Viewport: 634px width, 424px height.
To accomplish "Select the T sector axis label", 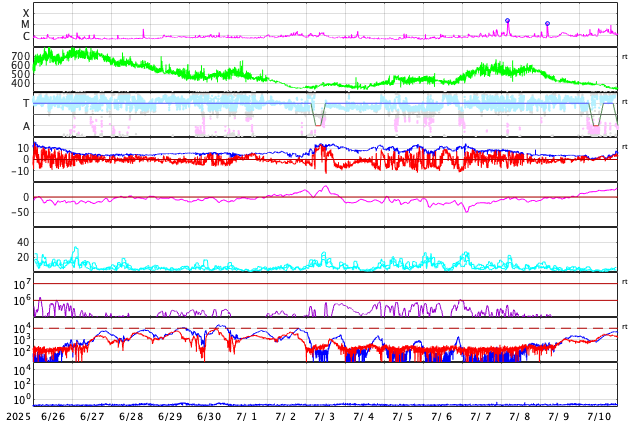I will tap(26, 103).
